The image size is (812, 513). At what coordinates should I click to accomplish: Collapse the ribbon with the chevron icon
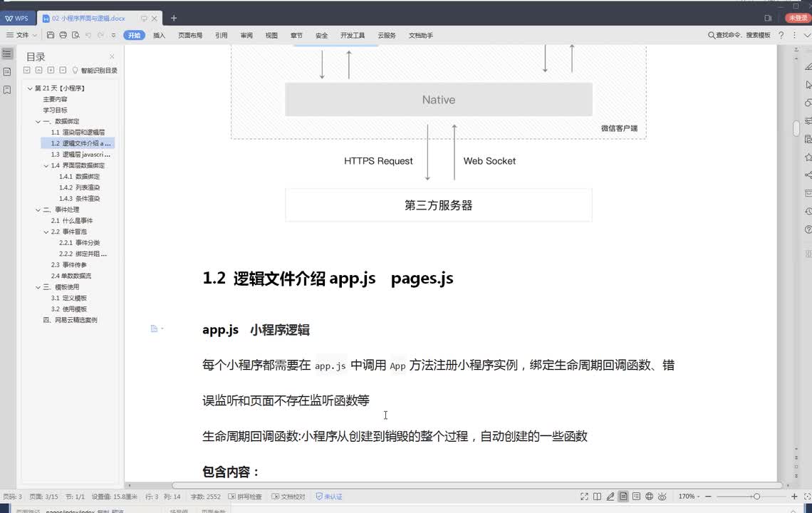[x=807, y=35]
